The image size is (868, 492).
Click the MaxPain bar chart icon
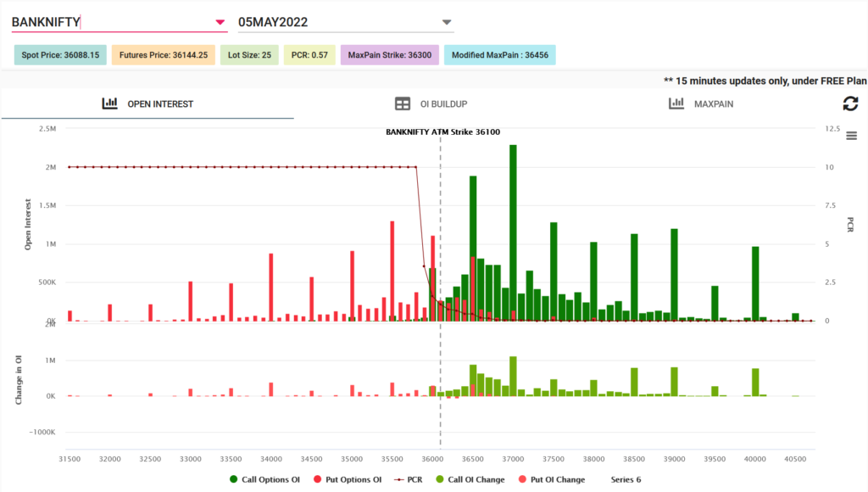click(x=676, y=103)
